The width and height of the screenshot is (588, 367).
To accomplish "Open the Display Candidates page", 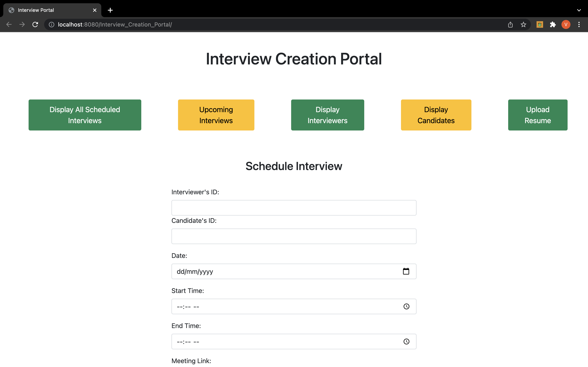I will click(x=436, y=115).
